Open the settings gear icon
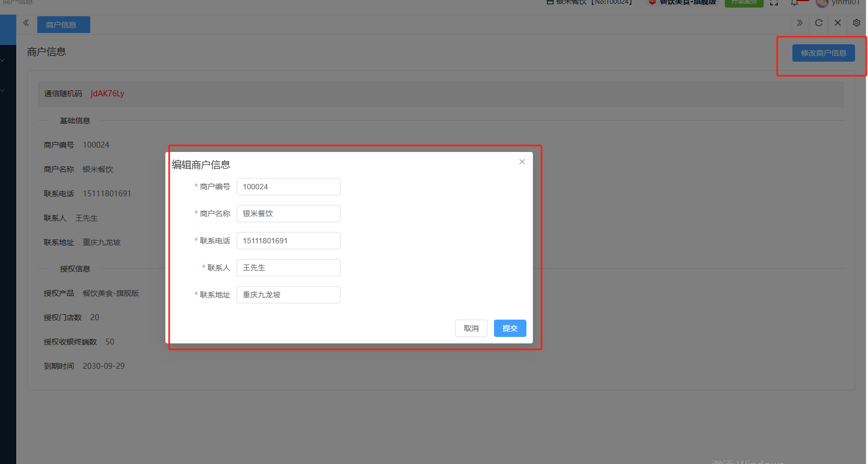Screen dimensions: 868x464 click(856, 23)
